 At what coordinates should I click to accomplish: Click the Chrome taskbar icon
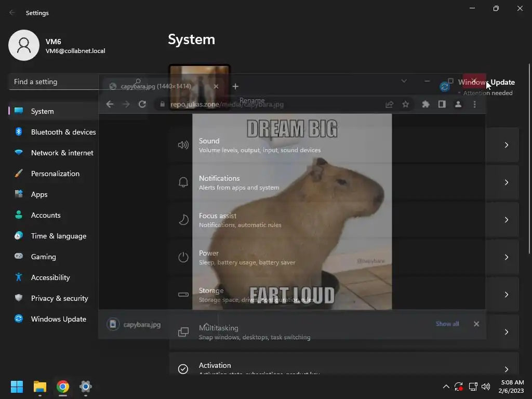[63, 387]
